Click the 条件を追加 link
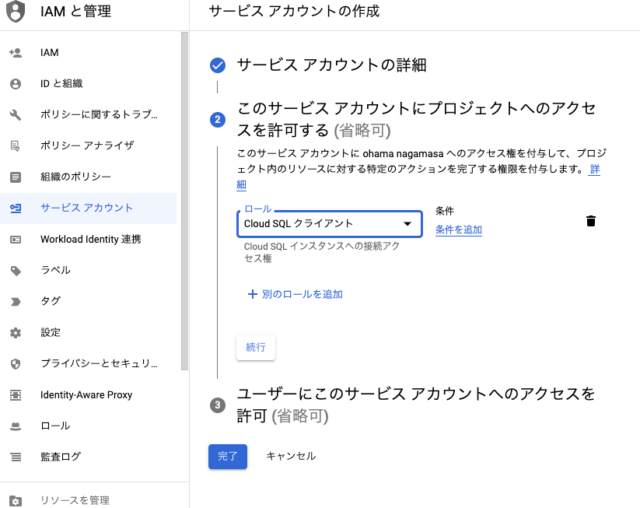This screenshot has height=508, width=640. pyautogui.click(x=458, y=230)
